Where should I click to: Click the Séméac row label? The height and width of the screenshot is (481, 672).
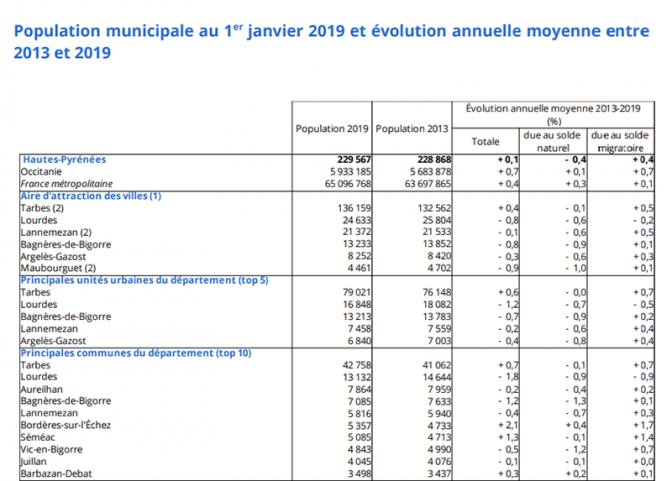pyautogui.click(x=38, y=436)
